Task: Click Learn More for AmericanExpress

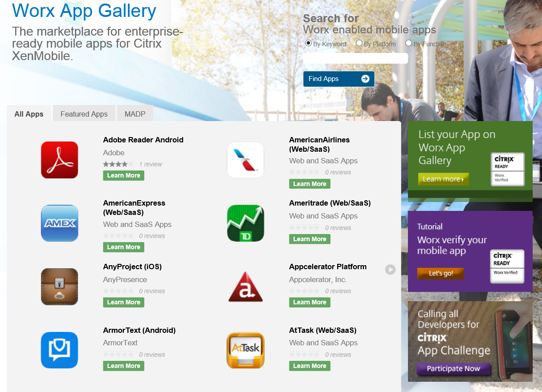Action: 124,247
